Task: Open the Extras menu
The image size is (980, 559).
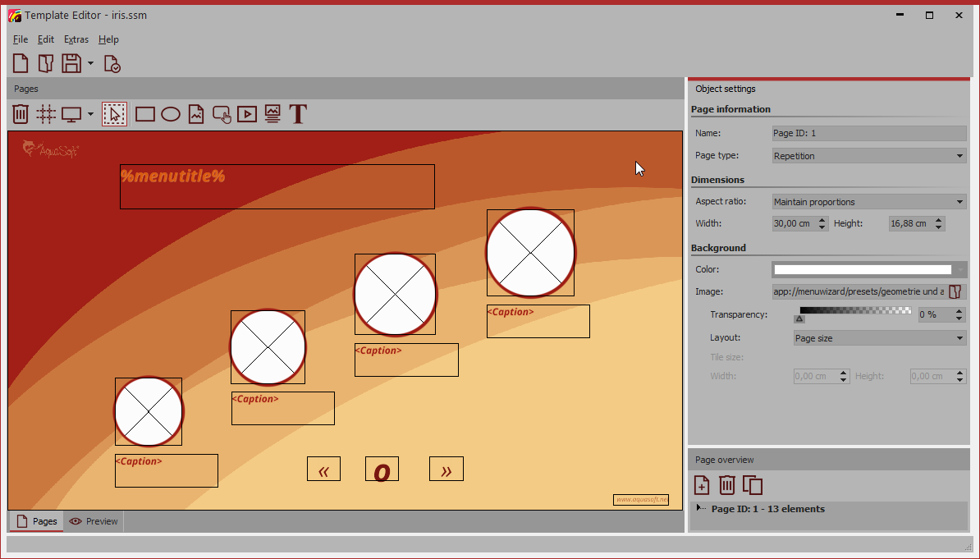Action: 76,39
